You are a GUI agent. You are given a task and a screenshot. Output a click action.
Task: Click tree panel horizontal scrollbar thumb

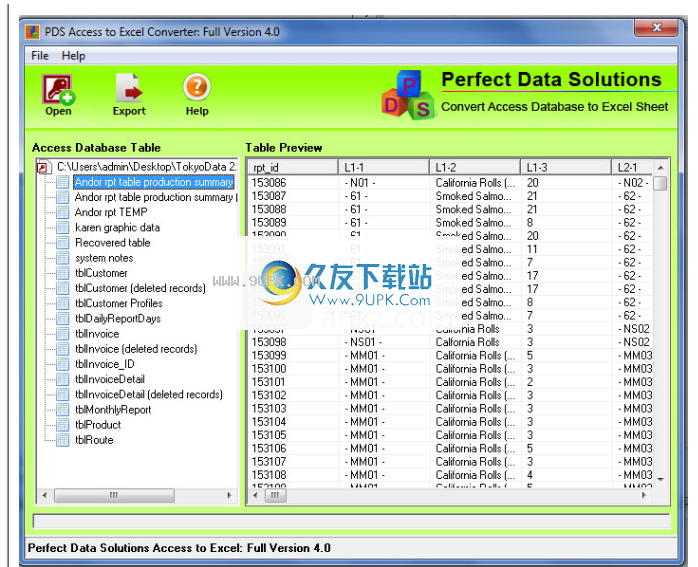(114, 495)
